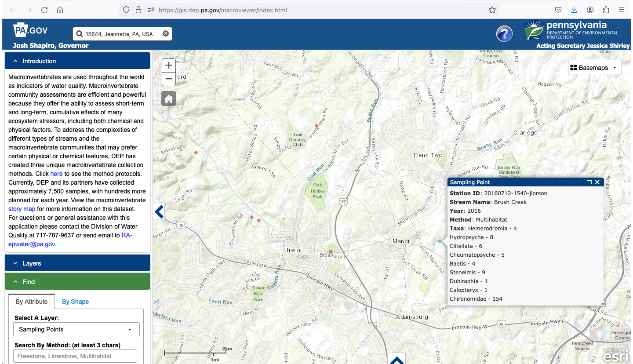Viewport: 633px width, 364px height.
Task: Close the Sampling Point popup
Action: tap(597, 182)
